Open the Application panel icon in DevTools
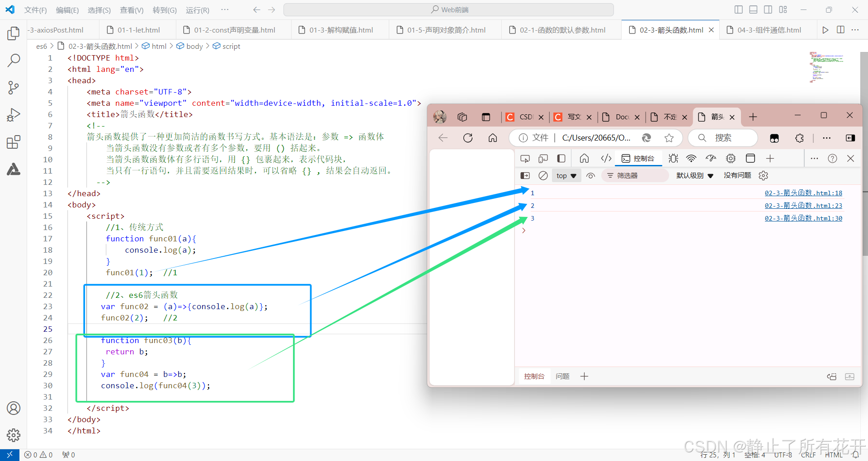Screen dimensions: 868x461 point(750,158)
